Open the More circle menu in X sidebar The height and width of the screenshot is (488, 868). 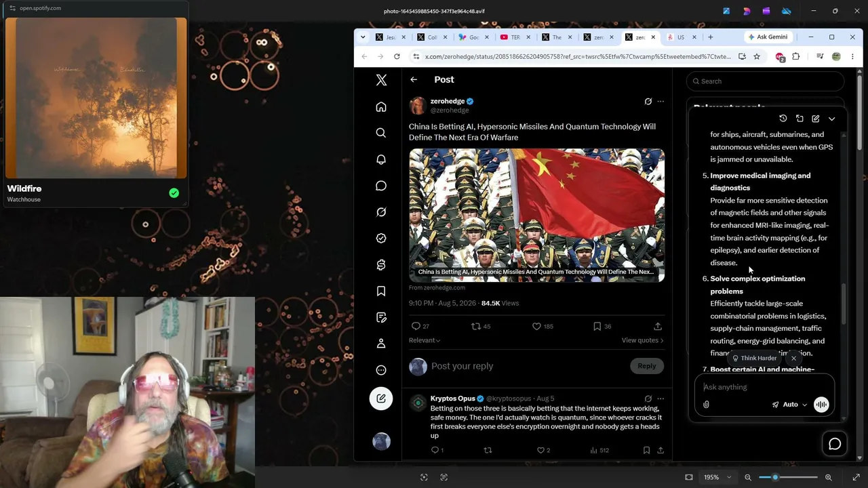pyautogui.click(x=381, y=370)
